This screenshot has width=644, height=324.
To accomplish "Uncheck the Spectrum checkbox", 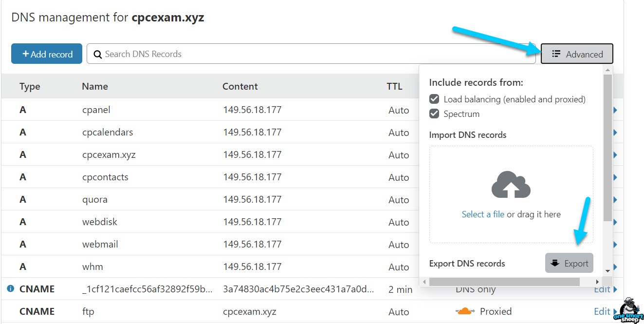I will [x=434, y=114].
